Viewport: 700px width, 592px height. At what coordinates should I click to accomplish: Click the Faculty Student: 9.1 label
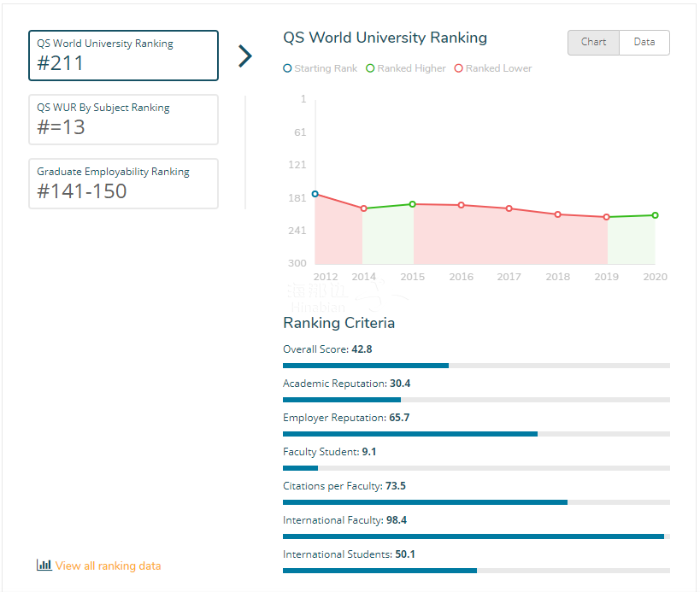tap(329, 452)
